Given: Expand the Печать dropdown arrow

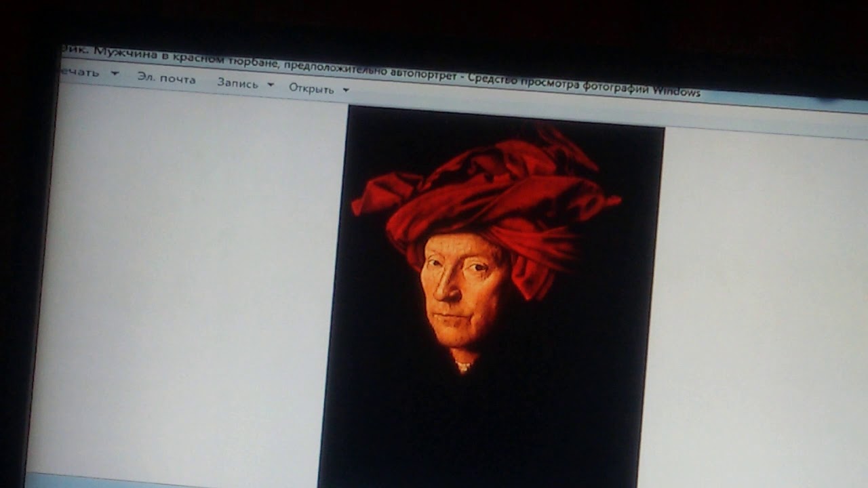Looking at the screenshot, I should 115,73.
